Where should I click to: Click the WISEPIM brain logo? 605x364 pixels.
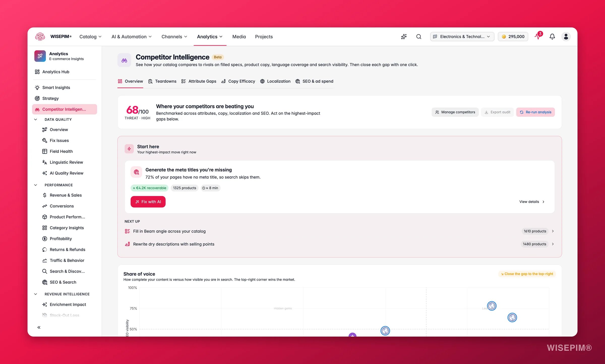coord(40,37)
